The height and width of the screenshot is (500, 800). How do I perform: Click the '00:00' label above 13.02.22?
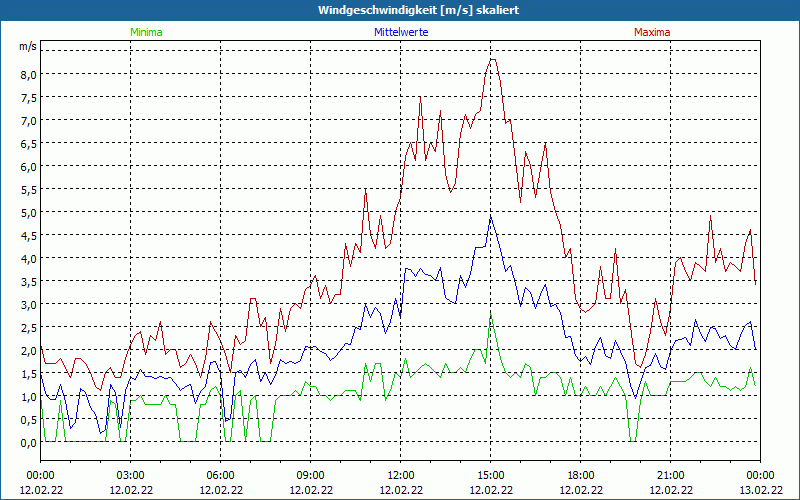click(x=760, y=476)
